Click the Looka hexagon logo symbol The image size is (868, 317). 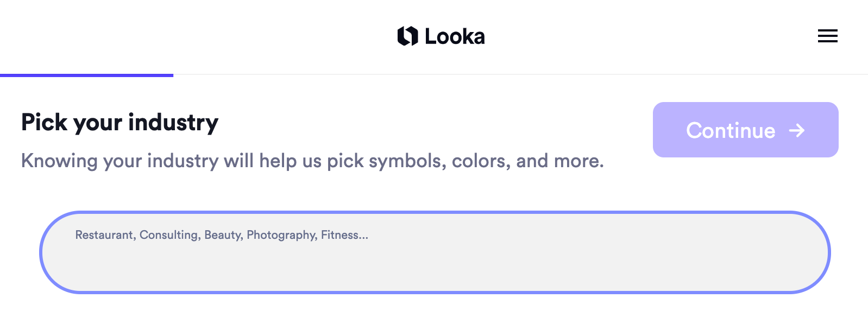[x=407, y=36]
